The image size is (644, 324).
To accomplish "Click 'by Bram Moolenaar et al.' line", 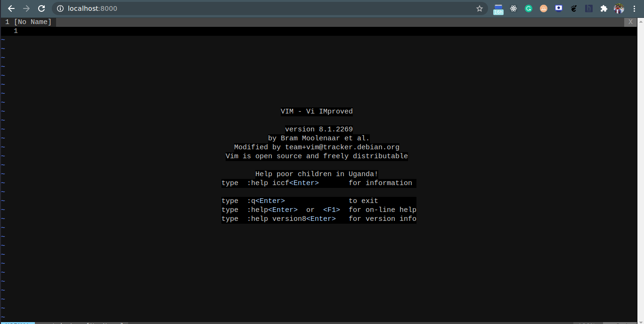I will tap(319, 138).
